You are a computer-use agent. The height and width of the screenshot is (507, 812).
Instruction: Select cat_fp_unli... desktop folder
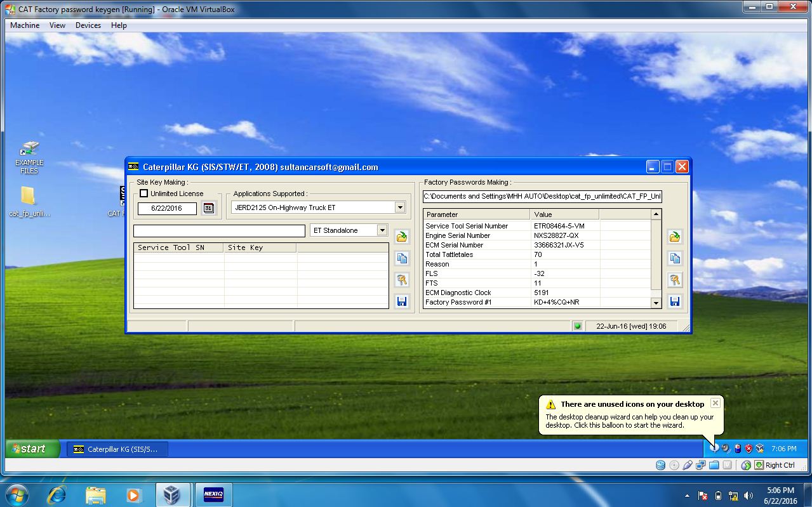click(29, 201)
